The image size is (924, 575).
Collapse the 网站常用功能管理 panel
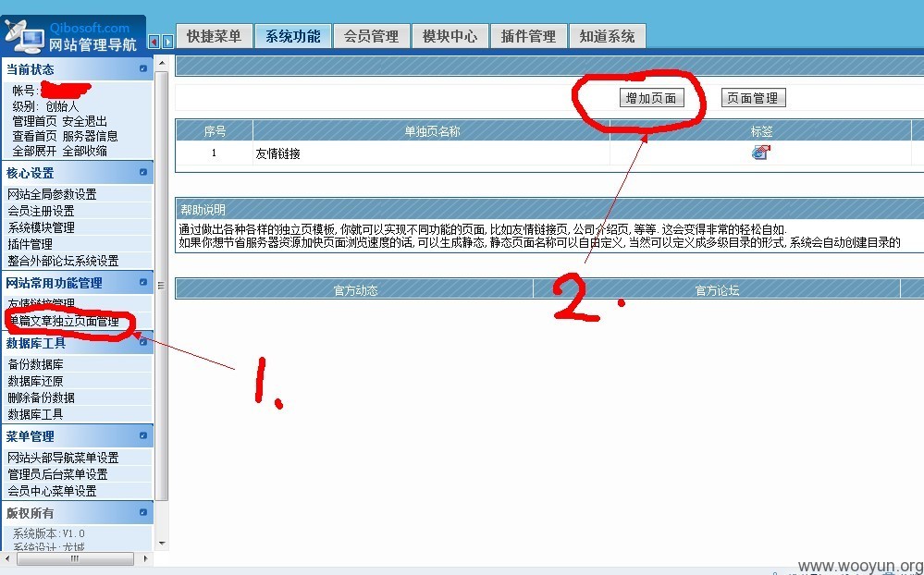(143, 282)
